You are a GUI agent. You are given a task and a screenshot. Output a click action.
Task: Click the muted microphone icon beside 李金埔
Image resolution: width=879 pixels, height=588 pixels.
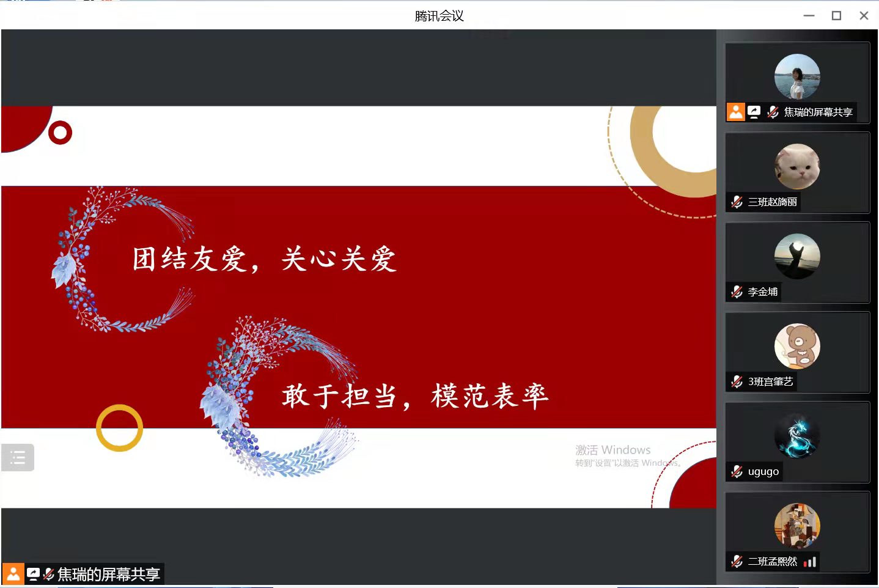(737, 292)
